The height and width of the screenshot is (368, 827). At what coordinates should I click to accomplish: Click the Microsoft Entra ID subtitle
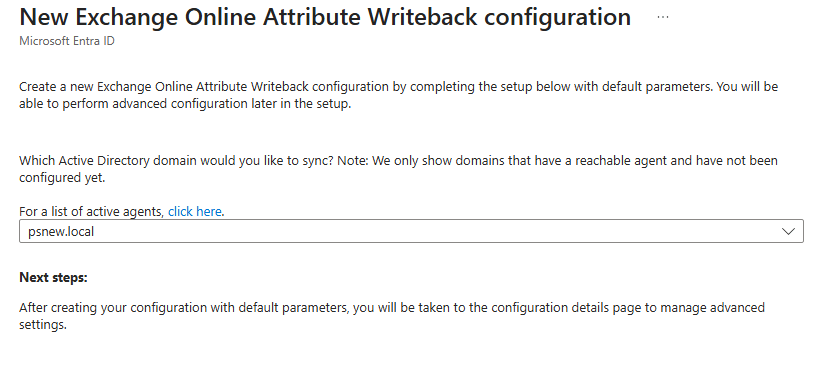67,41
